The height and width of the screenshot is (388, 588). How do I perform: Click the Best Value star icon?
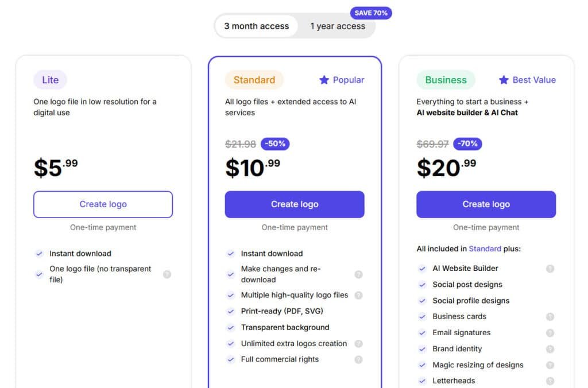point(504,80)
